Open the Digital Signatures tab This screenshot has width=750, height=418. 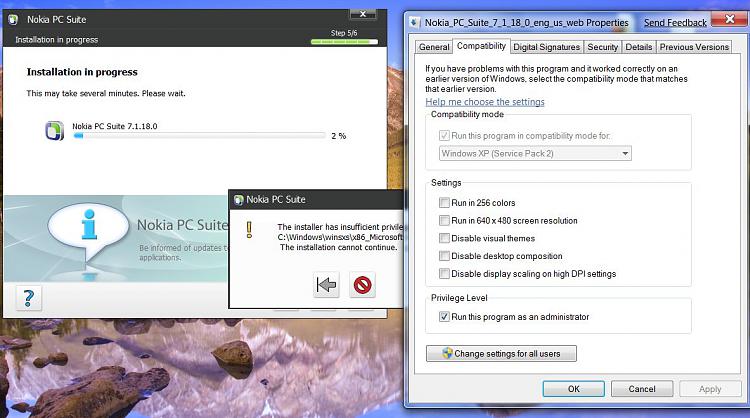click(546, 47)
